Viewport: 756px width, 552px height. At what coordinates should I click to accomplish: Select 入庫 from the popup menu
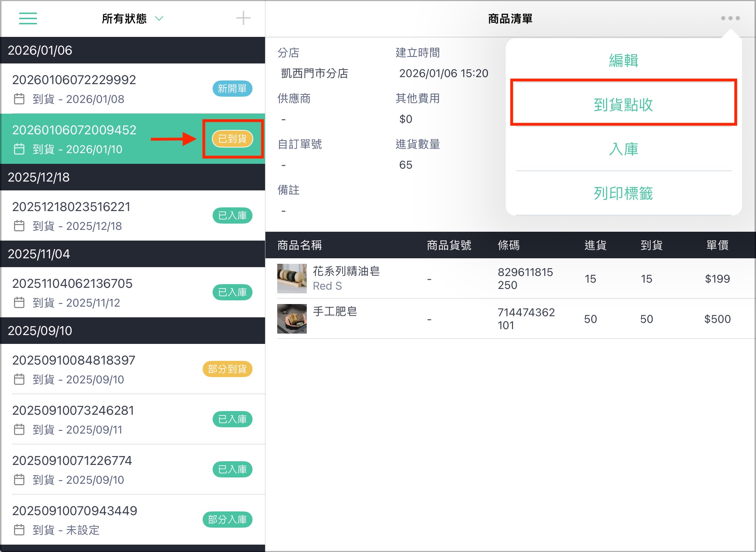623,149
